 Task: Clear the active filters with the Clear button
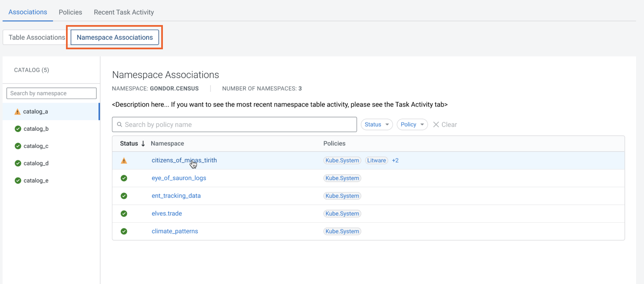(x=444, y=124)
